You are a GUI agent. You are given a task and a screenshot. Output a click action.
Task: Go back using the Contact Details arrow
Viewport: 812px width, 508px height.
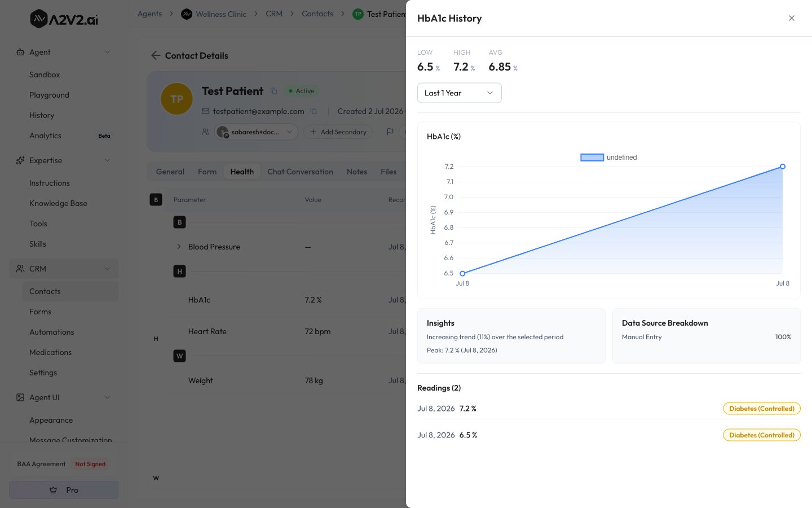(x=156, y=55)
